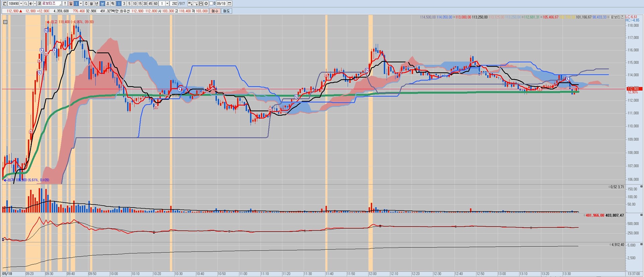Click the exclamation mark info icon
Image resolution: width=644 pixels, height=277 pixels.
[x=65, y=3]
